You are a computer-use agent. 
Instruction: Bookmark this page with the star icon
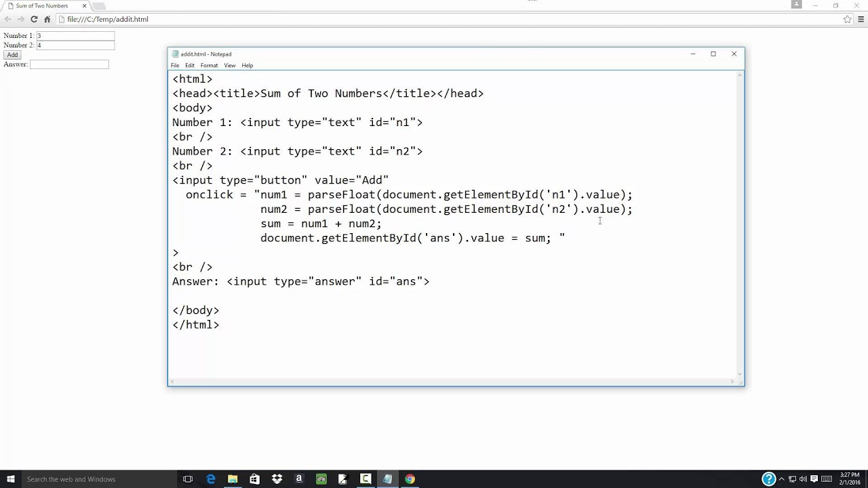848,19
